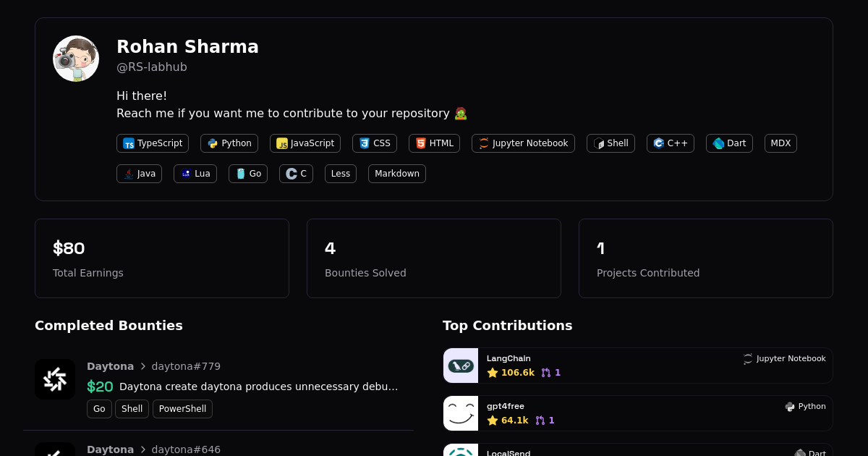This screenshot has width=868, height=456.
Task: Open the daytona#779 bounty link
Action: pyautogui.click(x=186, y=366)
